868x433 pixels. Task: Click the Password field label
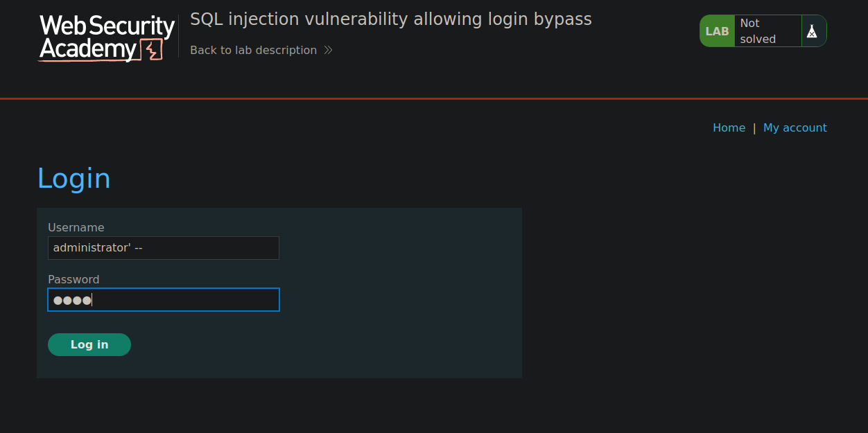pos(73,279)
